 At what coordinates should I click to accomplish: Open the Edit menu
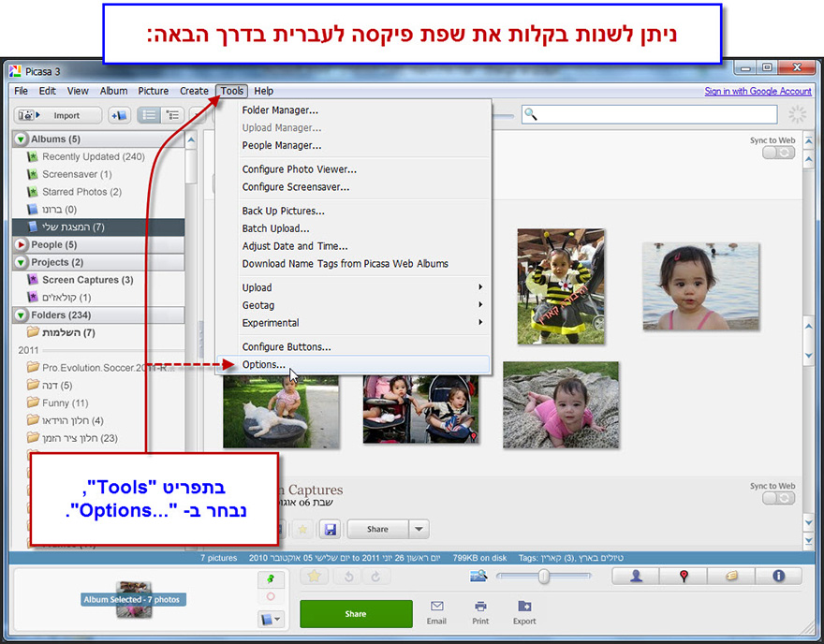point(48,91)
